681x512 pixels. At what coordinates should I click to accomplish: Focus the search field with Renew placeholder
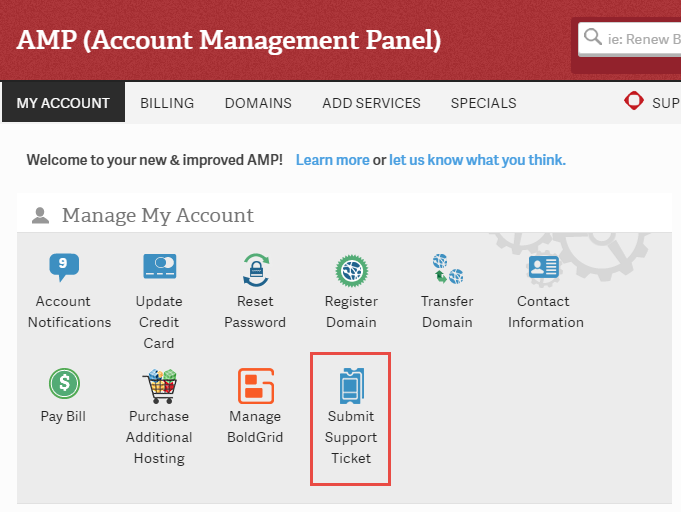630,39
